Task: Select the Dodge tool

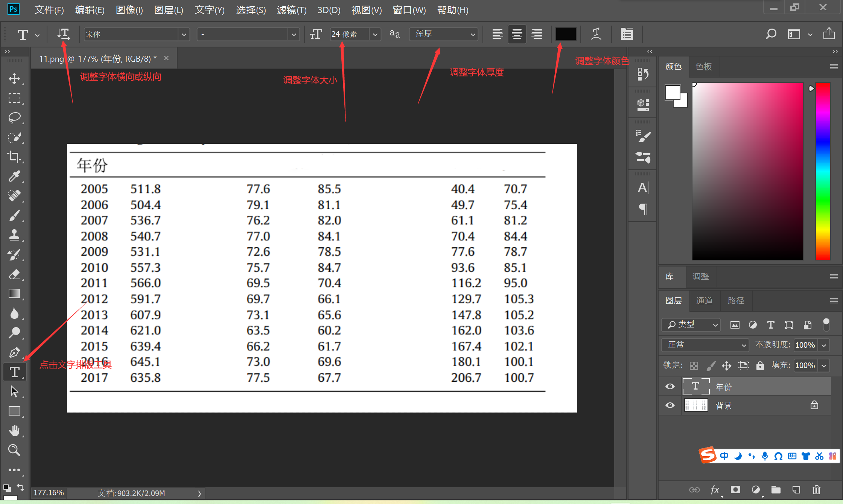Action: coord(14,333)
